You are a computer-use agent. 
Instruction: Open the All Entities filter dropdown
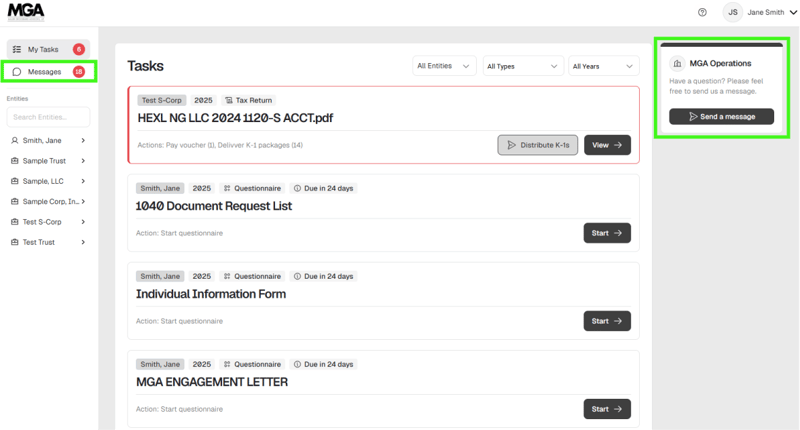click(x=444, y=66)
